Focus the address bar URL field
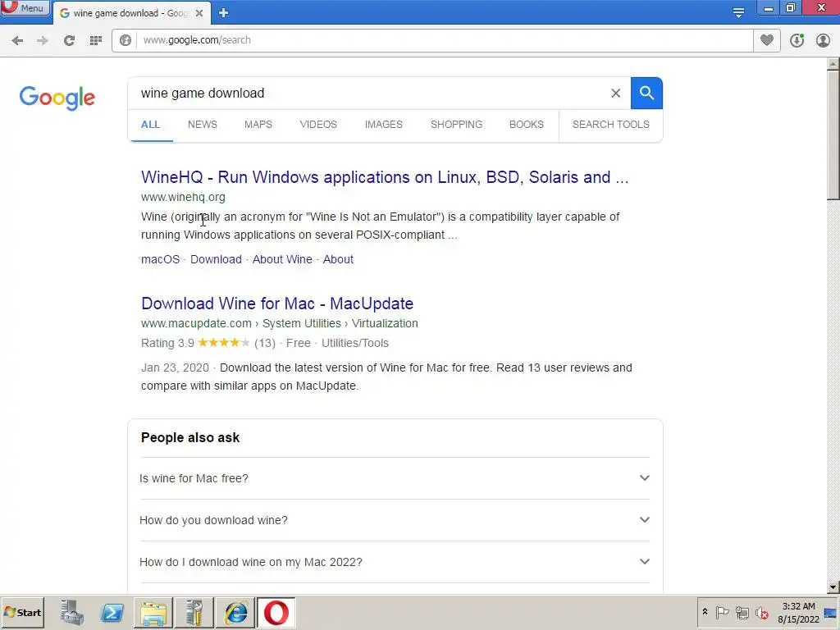The image size is (840, 630). [445, 40]
